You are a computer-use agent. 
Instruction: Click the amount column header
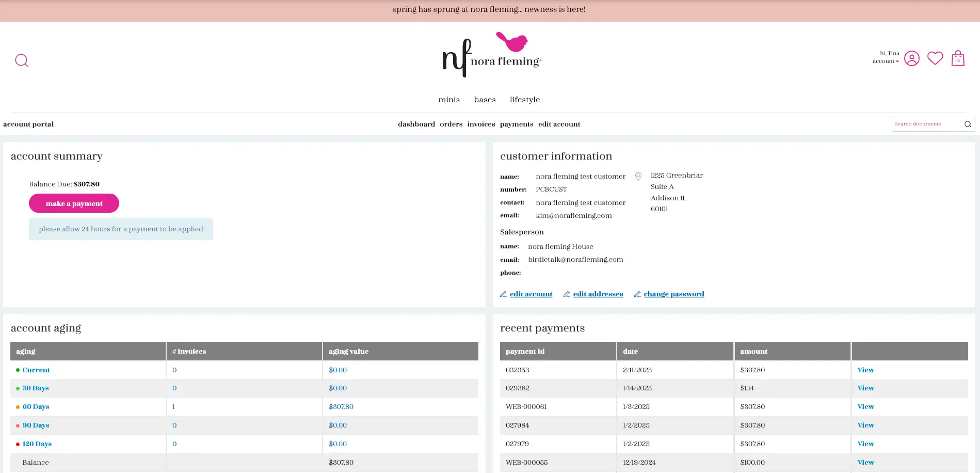tap(792, 351)
